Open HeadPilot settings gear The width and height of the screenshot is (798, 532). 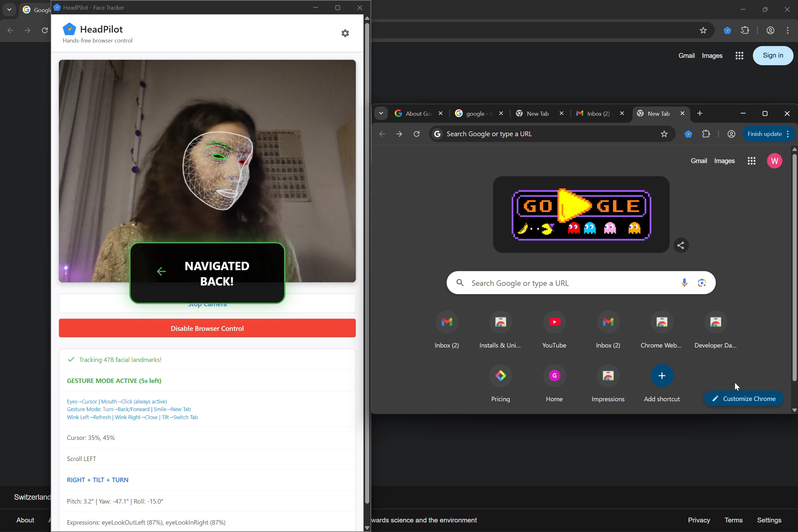click(345, 33)
